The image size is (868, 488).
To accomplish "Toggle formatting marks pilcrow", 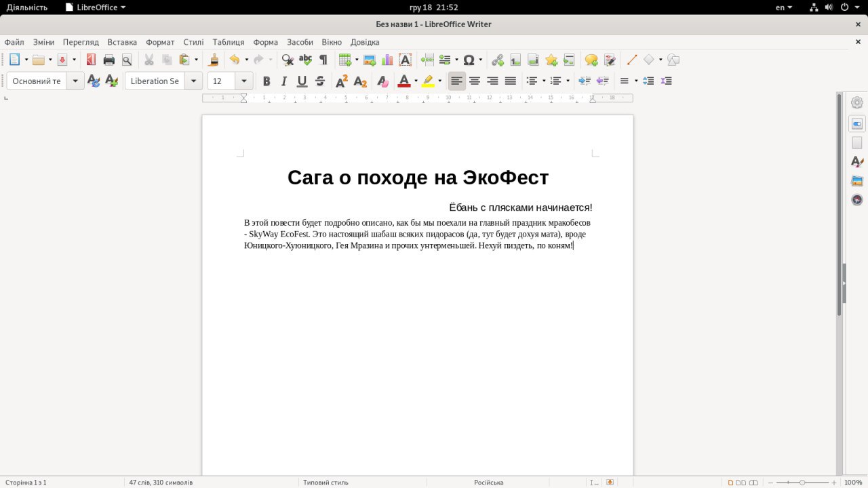I will coord(323,60).
